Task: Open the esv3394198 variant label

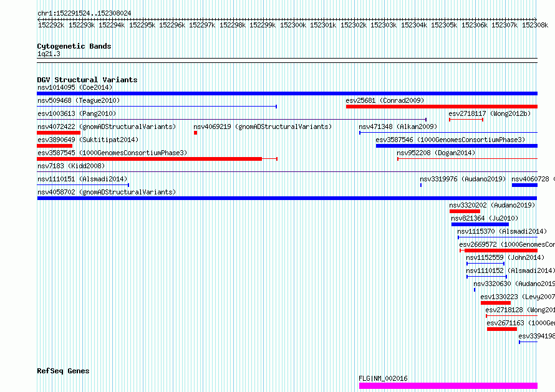Action: click(x=536, y=336)
